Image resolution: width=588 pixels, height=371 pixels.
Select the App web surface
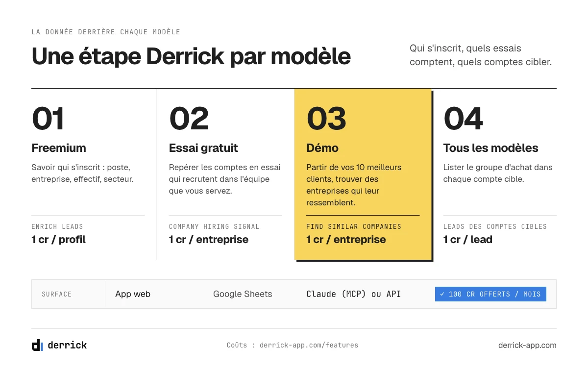point(133,294)
